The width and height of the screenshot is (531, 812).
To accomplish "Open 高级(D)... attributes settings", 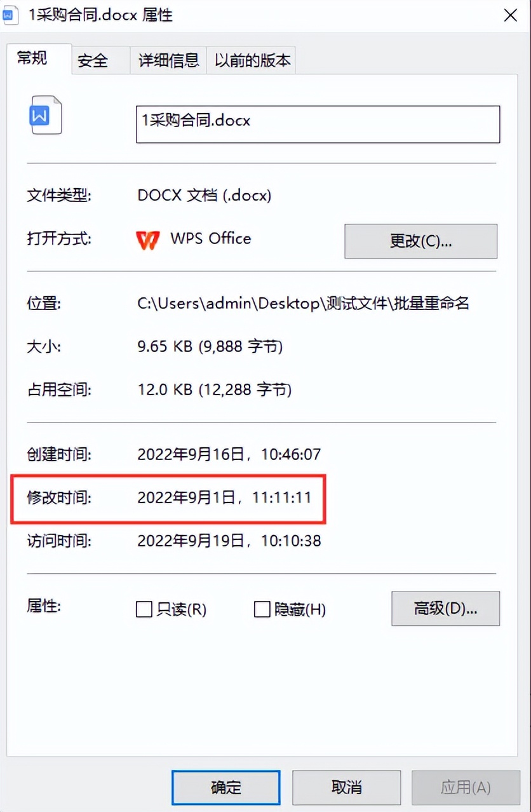I will point(445,609).
